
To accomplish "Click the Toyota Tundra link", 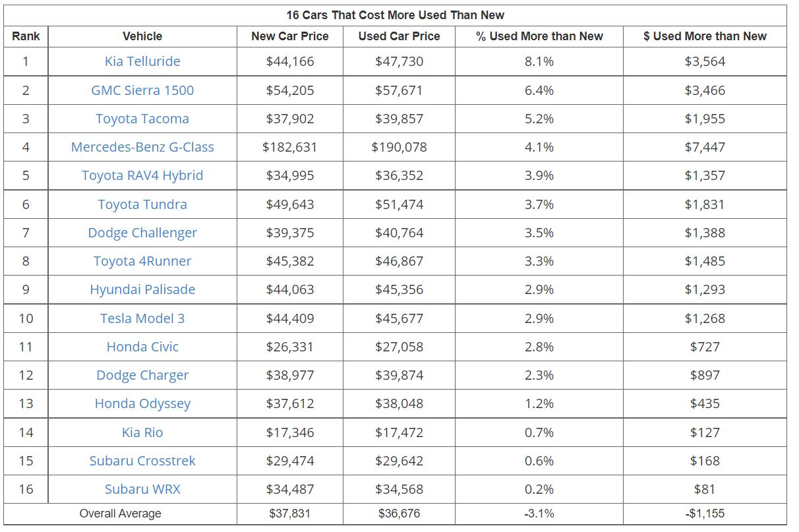I will pos(142,204).
